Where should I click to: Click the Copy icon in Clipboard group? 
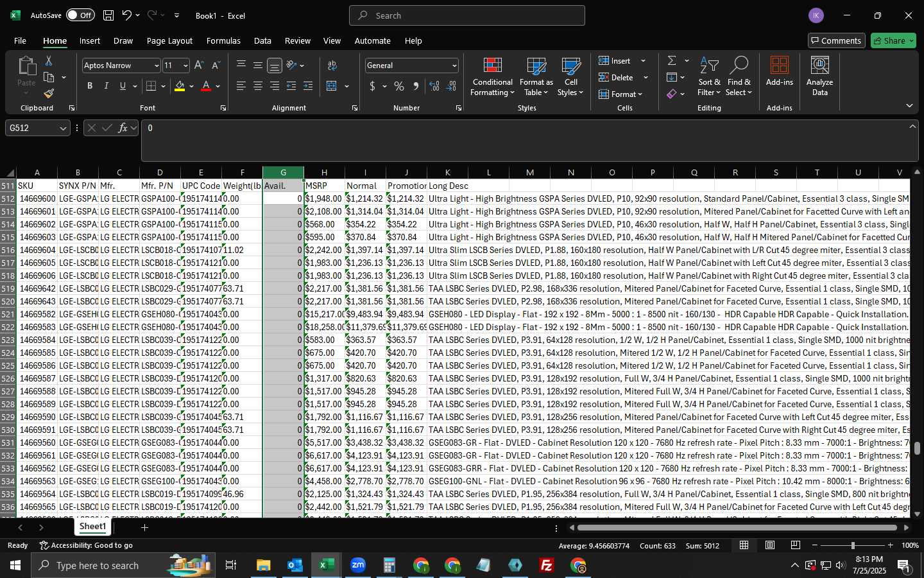click(x=49, y=77)
